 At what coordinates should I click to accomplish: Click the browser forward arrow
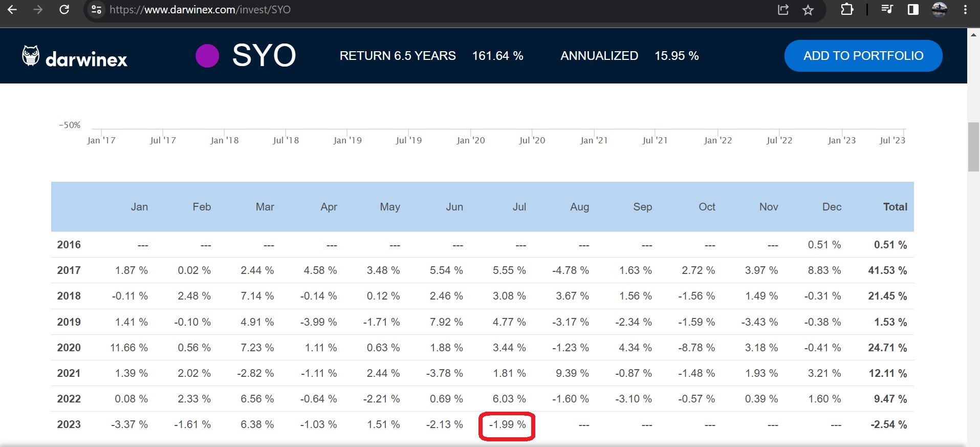point(38,10)
